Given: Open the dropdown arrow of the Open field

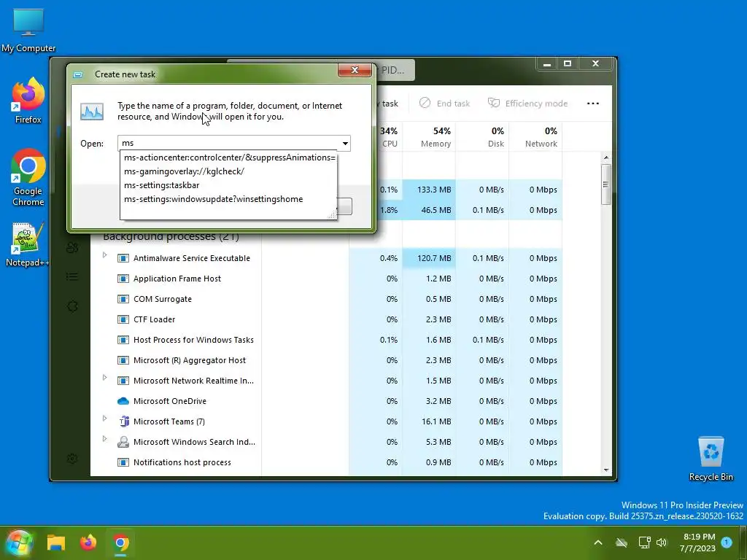Looking at the screenshot, I should coord(345,144).
